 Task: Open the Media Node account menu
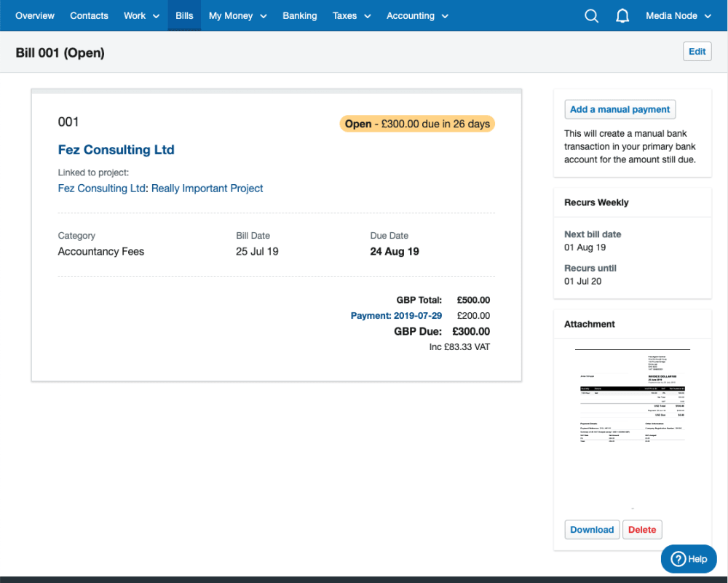click(678, 16)
